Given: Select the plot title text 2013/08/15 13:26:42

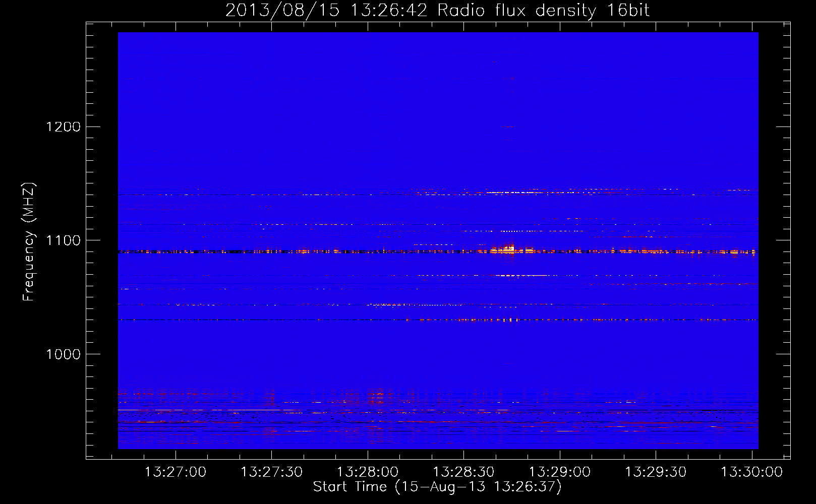Looking at the screenshot, I should coord(326,10).
